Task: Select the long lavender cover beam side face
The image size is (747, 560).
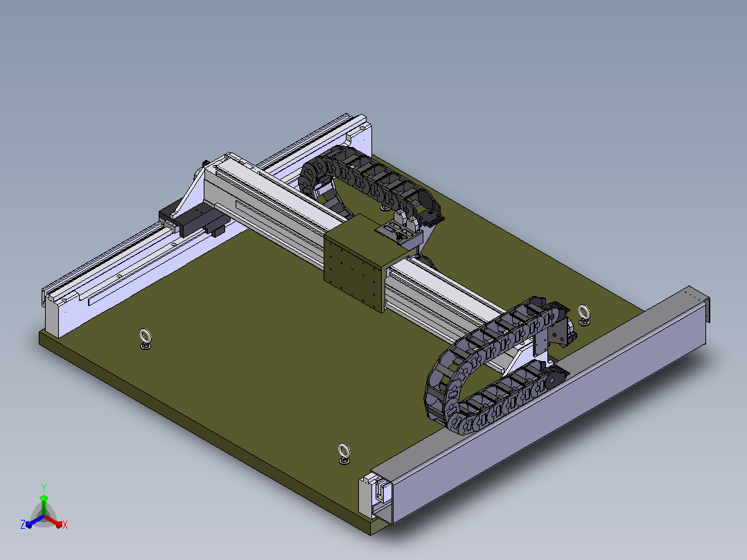Action: click(x=548, y=410)
